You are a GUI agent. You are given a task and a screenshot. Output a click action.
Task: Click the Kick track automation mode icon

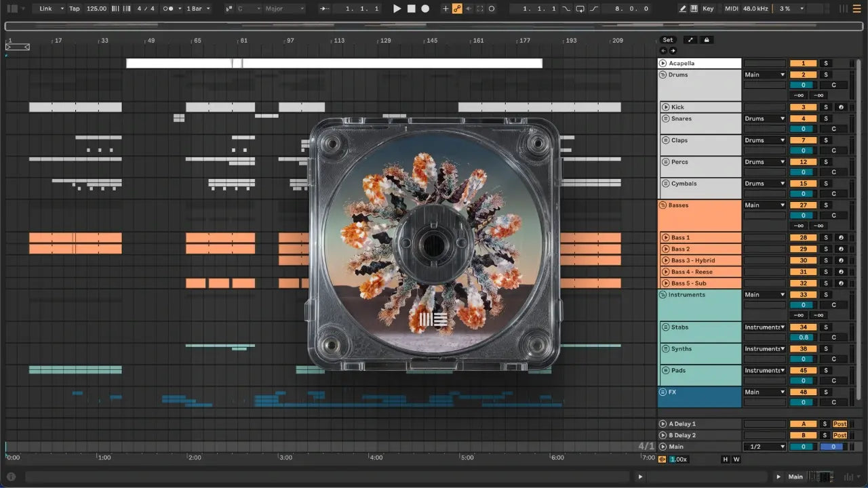tap(841, 107)
